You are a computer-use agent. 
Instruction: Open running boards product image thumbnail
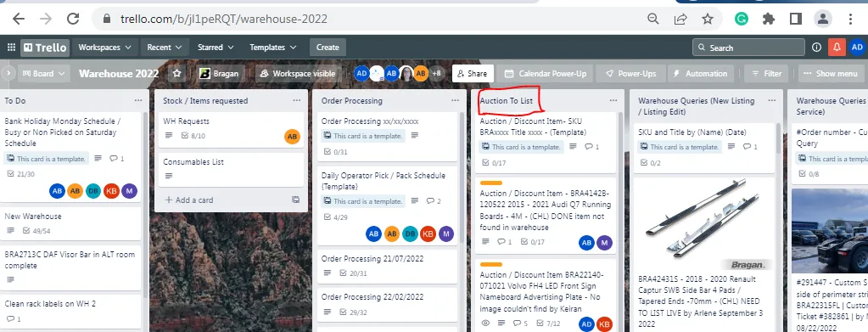click(704, 224)
